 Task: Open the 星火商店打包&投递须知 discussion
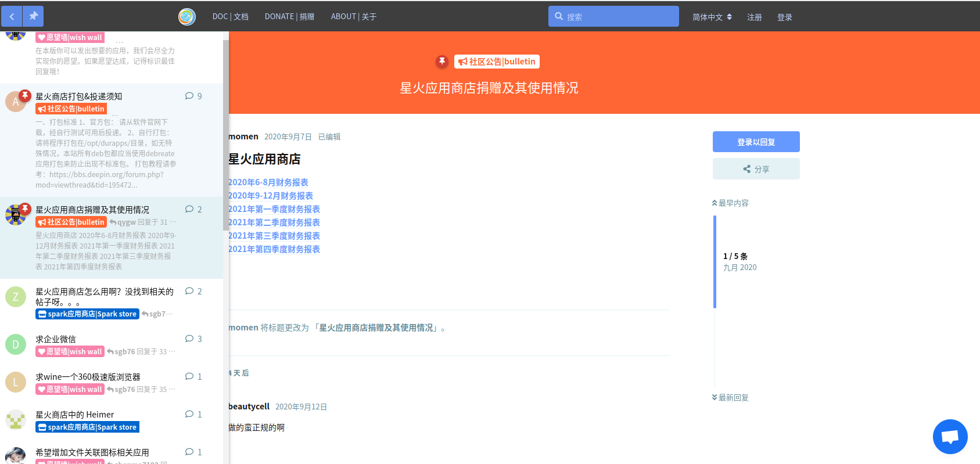pos(79,96)
